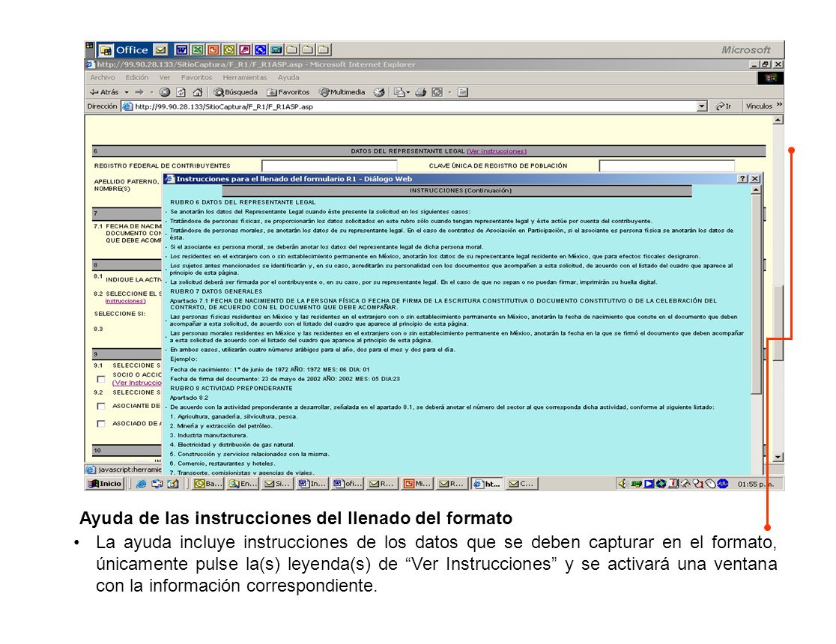Switch to 'En...' taskbar window
This screenshot has height=644, width=836.
click(x=243, y=484)
